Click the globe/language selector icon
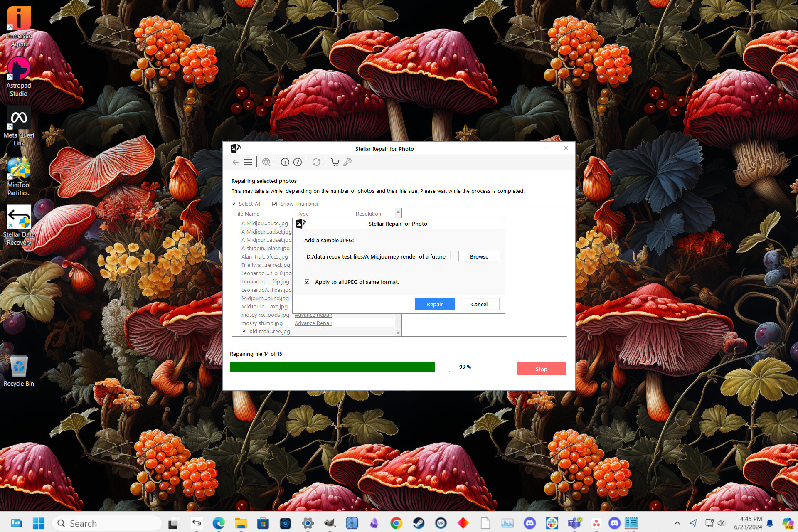 point(267,162)
